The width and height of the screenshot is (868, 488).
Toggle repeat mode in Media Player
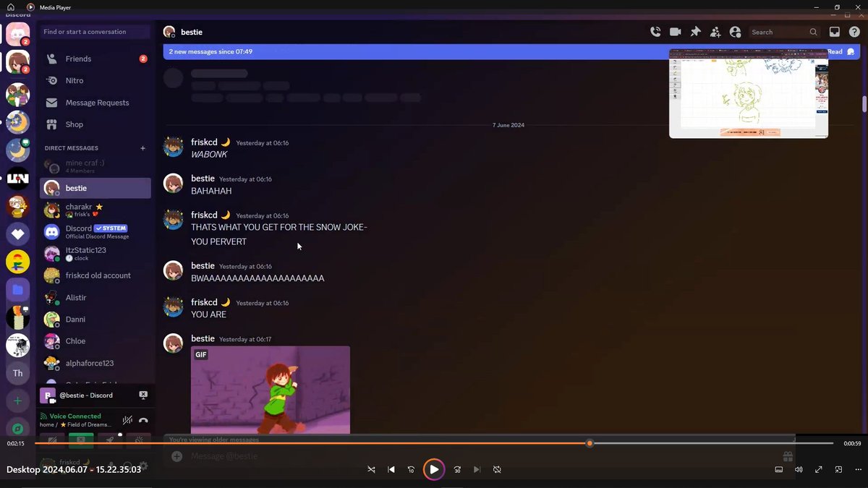[497, 469]
